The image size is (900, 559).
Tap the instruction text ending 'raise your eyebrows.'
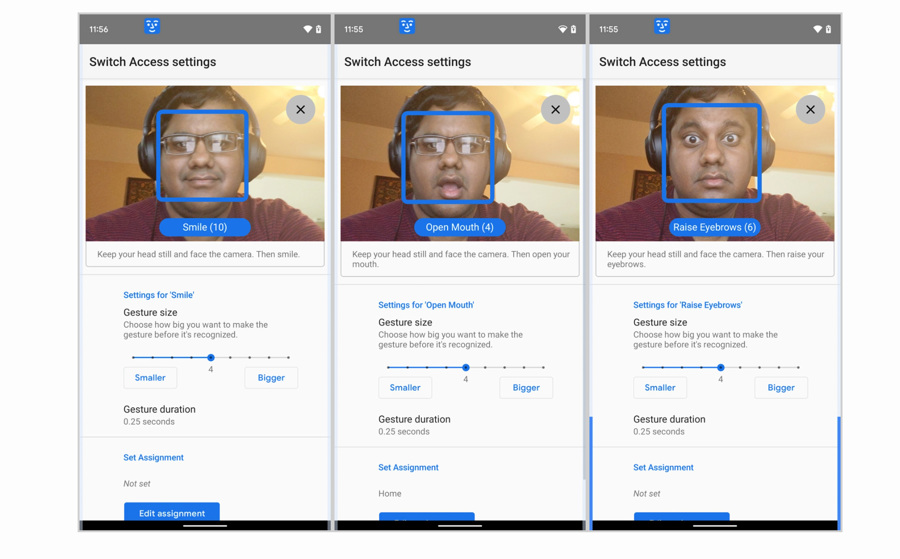click(x=716, y=259)
